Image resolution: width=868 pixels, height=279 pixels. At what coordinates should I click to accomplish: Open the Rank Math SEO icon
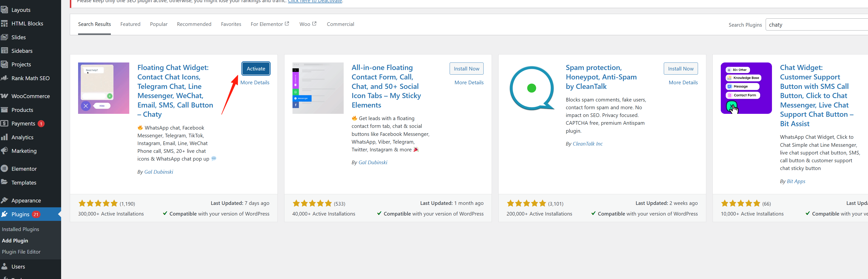(4, 78)
